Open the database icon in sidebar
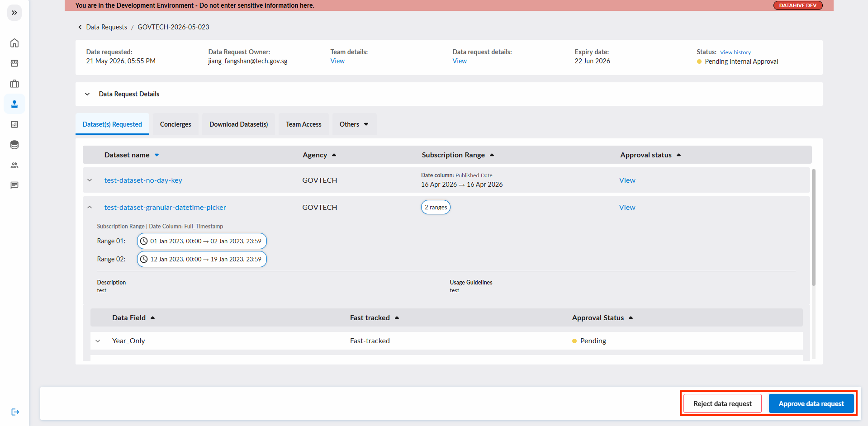 pyautogui.click(x=14, y=145)
